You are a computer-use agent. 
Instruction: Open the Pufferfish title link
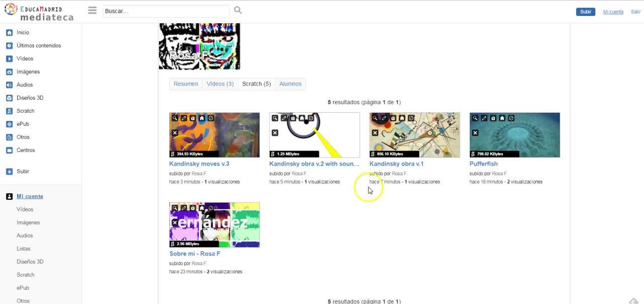tap(484, 164)
